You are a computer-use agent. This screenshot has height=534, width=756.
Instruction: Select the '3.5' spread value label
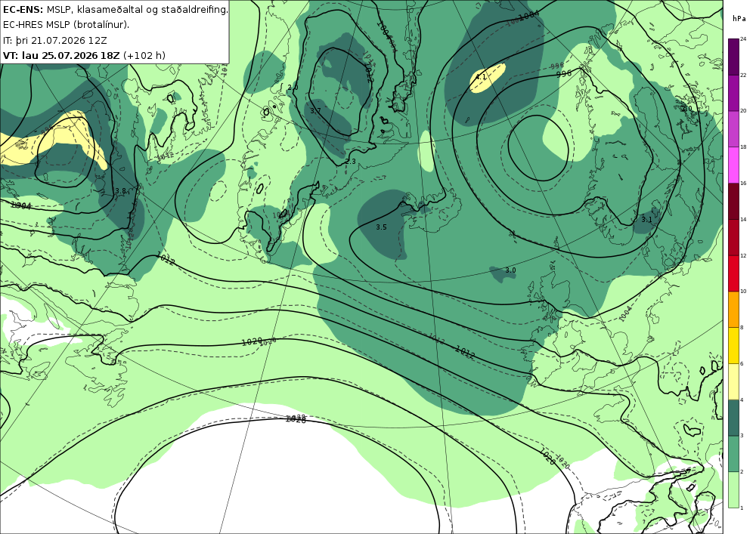pyautogui.click(x=381, y=227)
